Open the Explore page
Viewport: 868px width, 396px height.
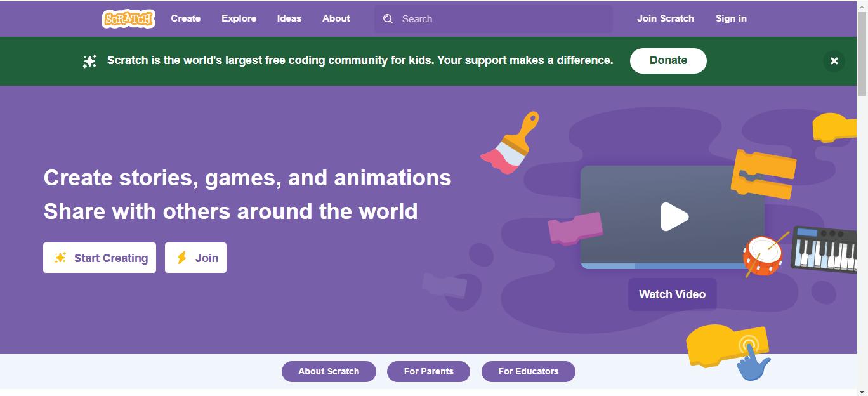pyautogui.click(x=239, y=18)
